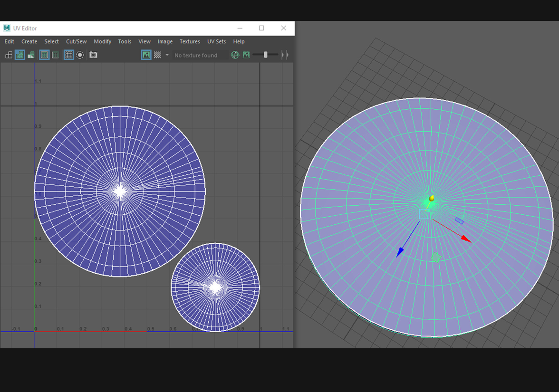Click the internal borders display icon
This screenshot has width=559, height=392.
[x=56, y=55]
